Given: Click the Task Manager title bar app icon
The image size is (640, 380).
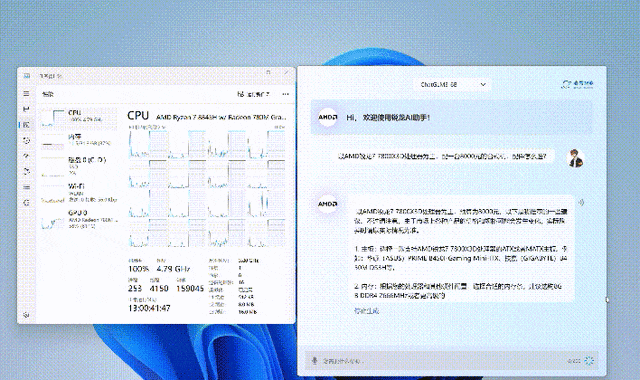Looking at the screenshot, I should click(27, 76).
